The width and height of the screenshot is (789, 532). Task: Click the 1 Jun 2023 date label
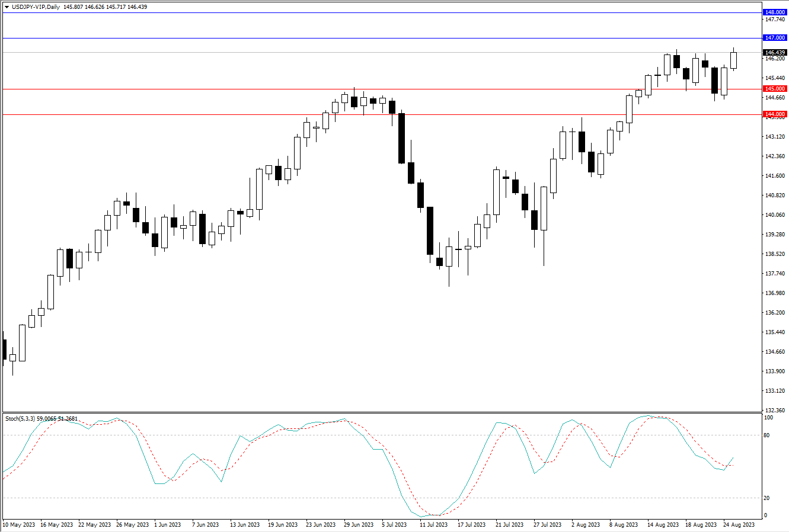[x=167, y=525]
